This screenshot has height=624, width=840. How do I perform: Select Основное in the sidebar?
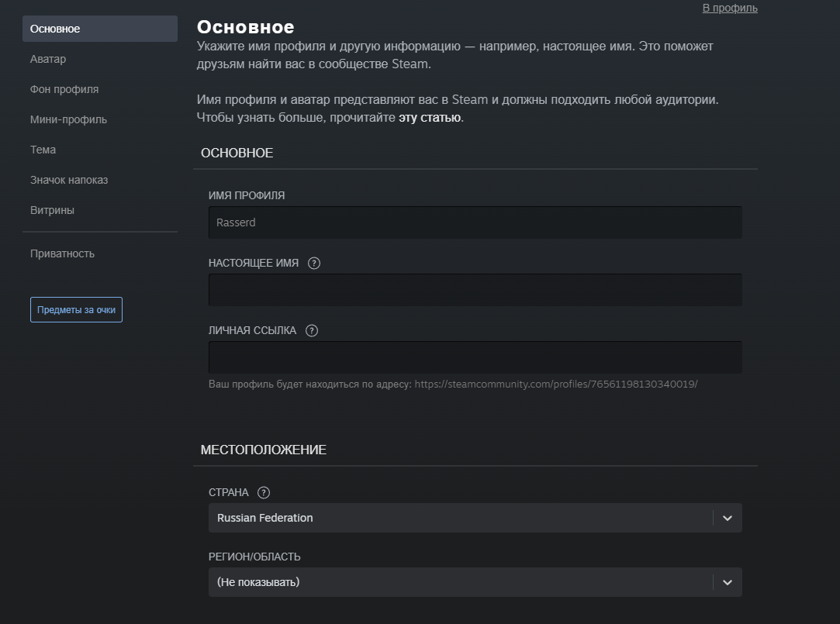pos(55,29)
